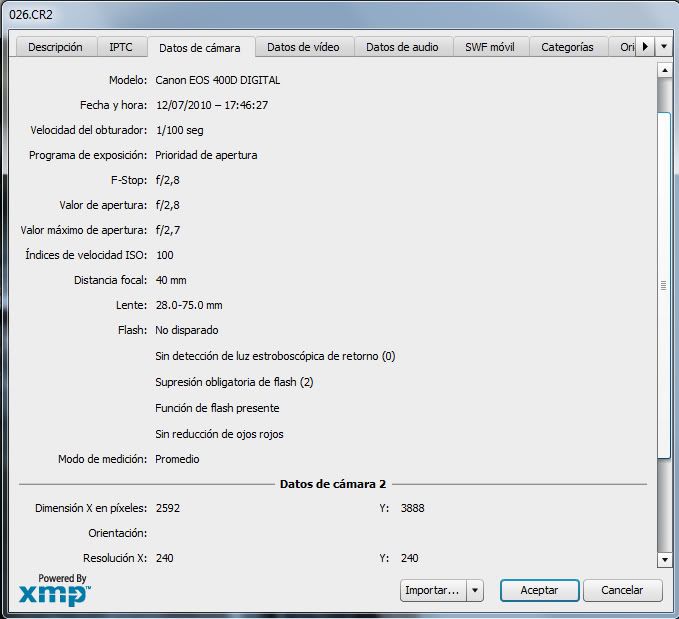679x619 pixels.
Task: Switch to Datos de audio tab
Action: [x=402, y=47]
